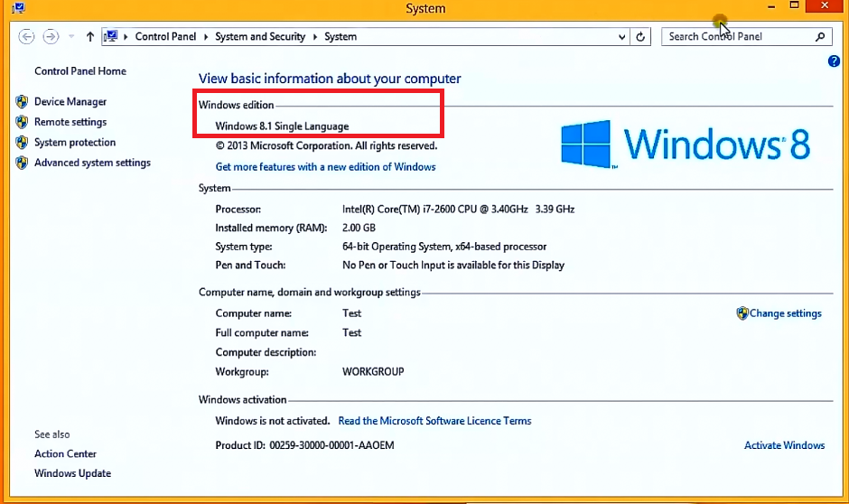
Task: Open Remote settings link
Action: 70,122
